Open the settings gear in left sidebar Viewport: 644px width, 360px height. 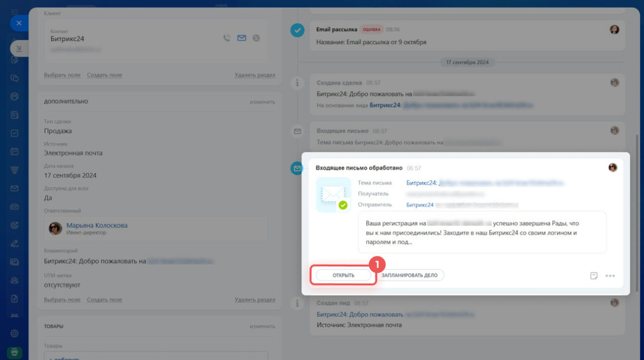tap(15, 333)
